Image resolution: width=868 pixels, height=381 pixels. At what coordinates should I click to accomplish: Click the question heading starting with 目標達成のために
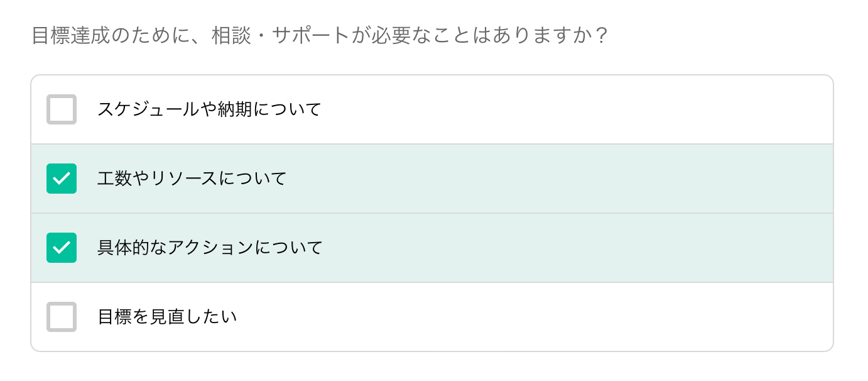[320, 35]
